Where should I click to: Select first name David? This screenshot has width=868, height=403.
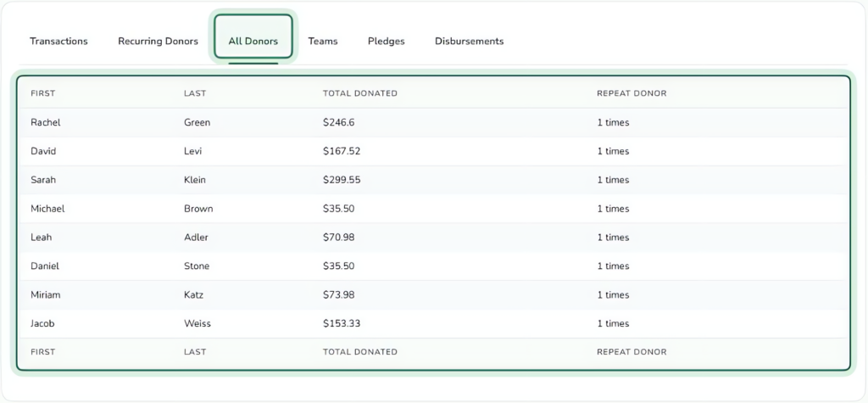coord(43,151)
